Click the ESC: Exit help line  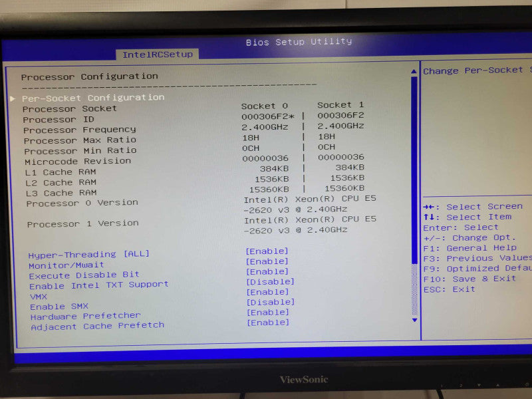tap(450, 289)
